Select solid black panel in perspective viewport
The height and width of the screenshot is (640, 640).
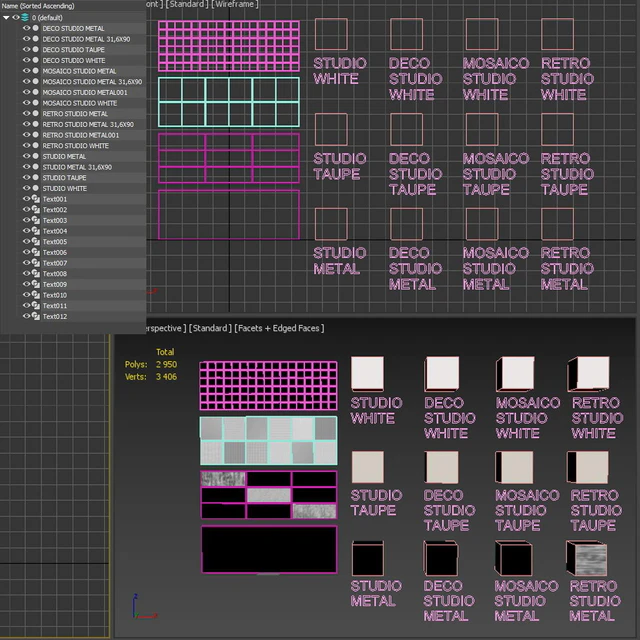269,549
